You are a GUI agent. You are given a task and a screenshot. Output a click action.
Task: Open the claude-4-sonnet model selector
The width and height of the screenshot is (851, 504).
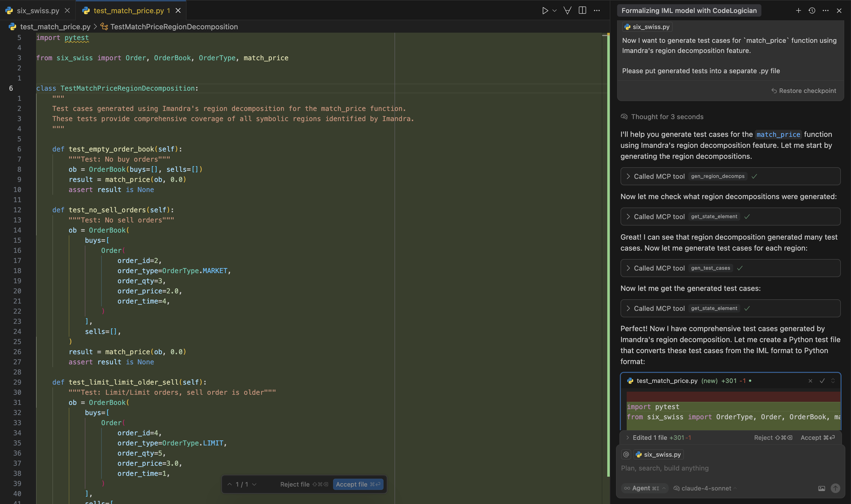[x=706, y=488]
